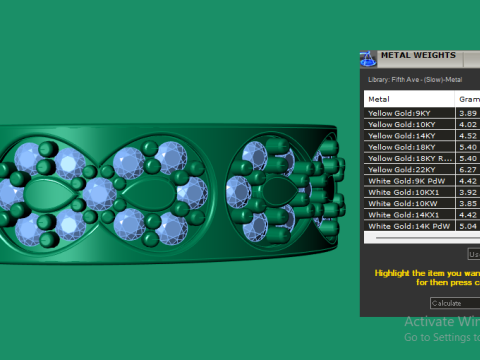This screenshot has height=360, width=480.
Task: Click the 3.85 grams value
Action: 468,204
